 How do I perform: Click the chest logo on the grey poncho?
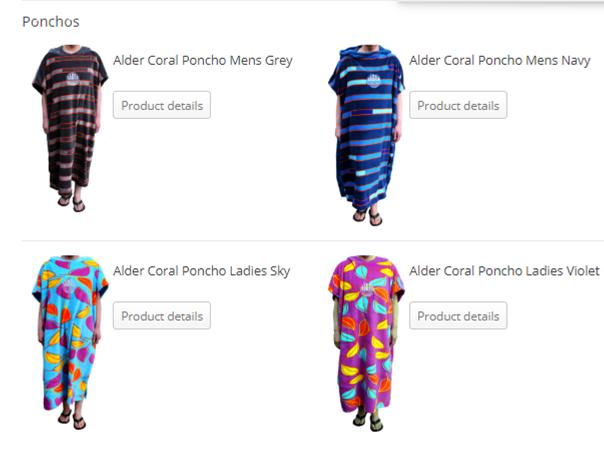pyautogui.click(x=72, y=79)
